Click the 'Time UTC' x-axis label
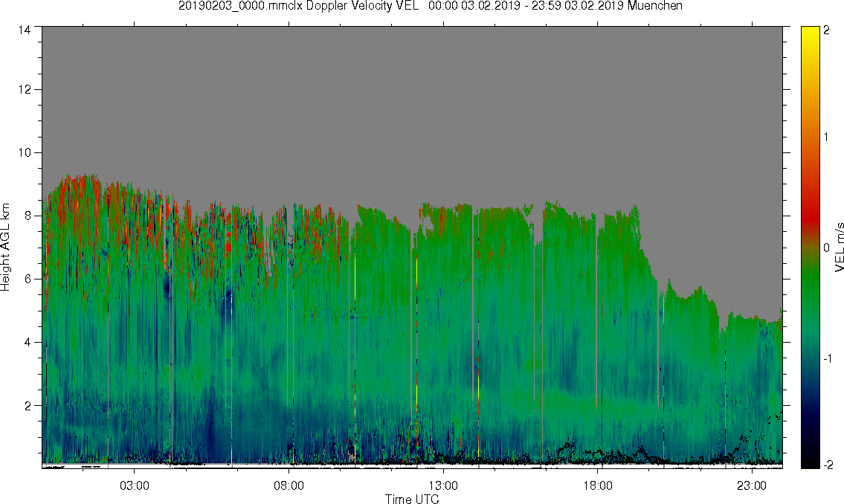This screenshot has height=504, width=844. [412, 499]
